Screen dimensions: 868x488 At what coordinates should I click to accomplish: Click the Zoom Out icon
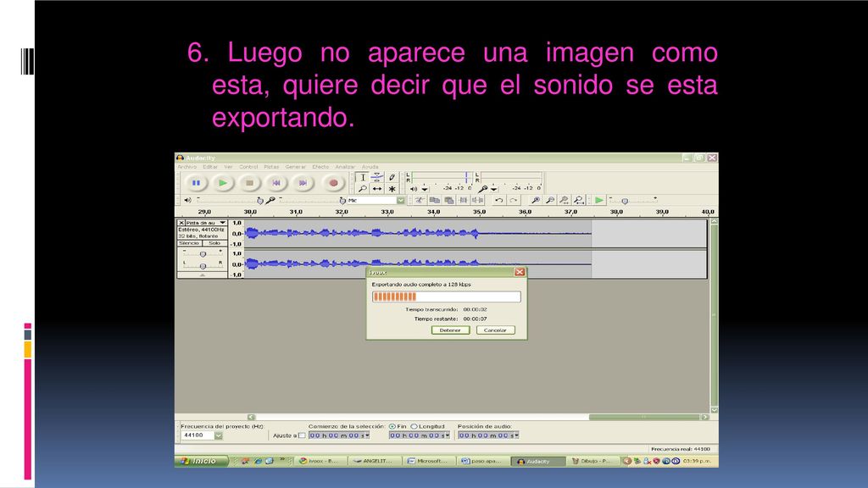tap(549, 200)
